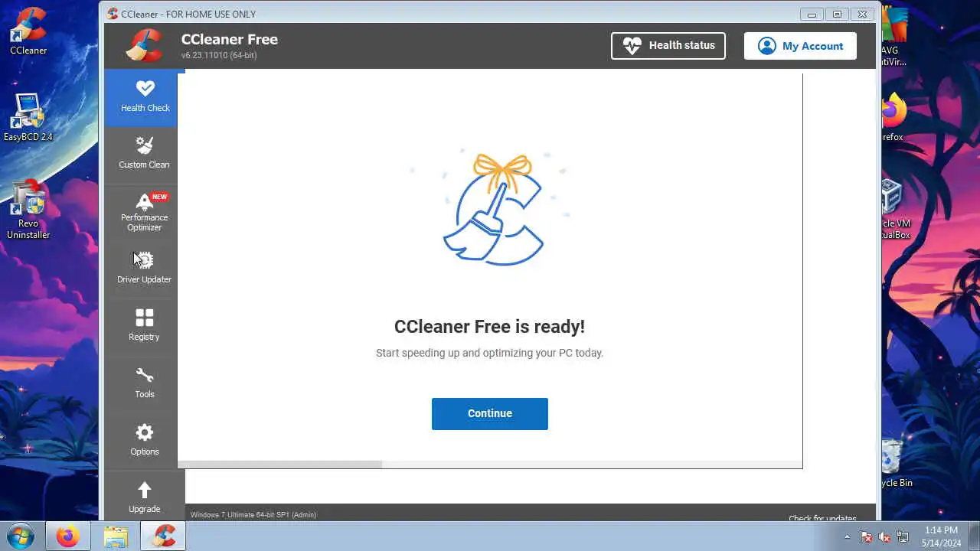Click the horizontal scrollbar thumb in welcome panel
Image resolution: width=980 pixels, height=551 pixels.
[x=280, y=465]
